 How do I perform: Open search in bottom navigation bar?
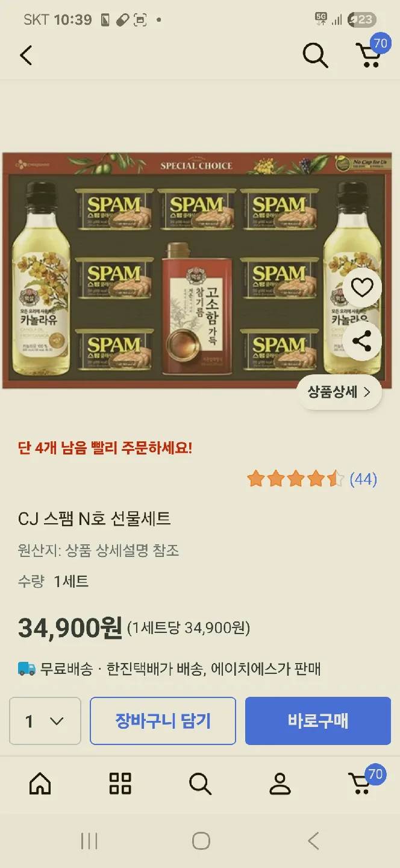(x=200, y=784)
